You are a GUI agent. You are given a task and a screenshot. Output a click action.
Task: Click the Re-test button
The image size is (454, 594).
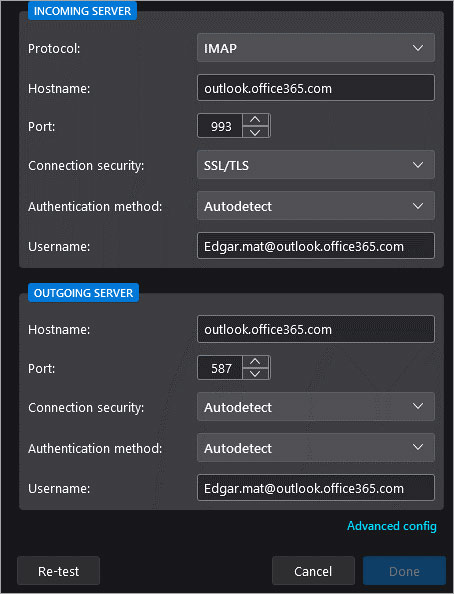click(x=59, y=571)
